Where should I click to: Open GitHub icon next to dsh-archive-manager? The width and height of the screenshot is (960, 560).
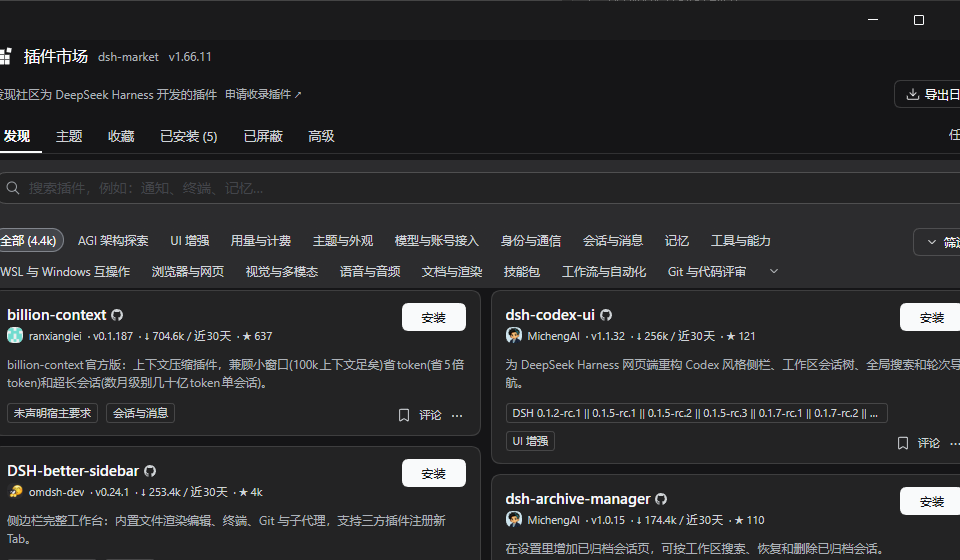pos(661,499)
